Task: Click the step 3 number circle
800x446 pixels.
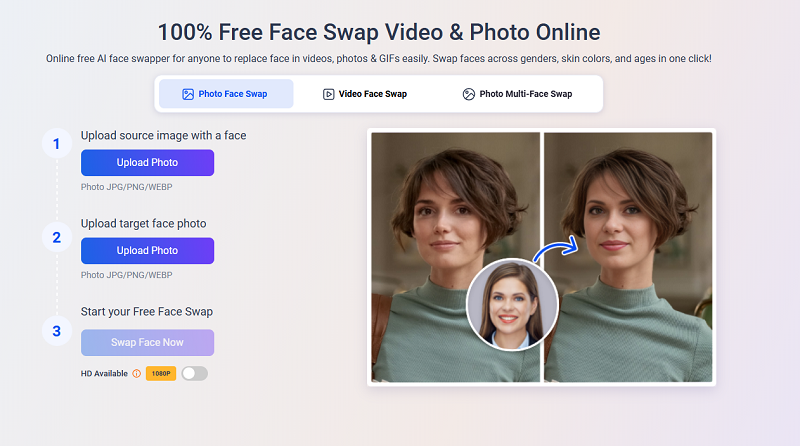Action: pyautogui.click(x=56, y=331)
